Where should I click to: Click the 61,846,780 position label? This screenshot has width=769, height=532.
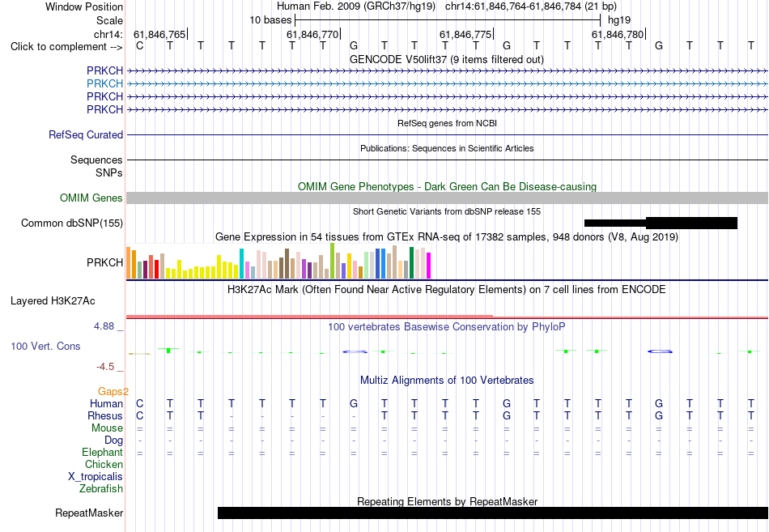[618, 34]
